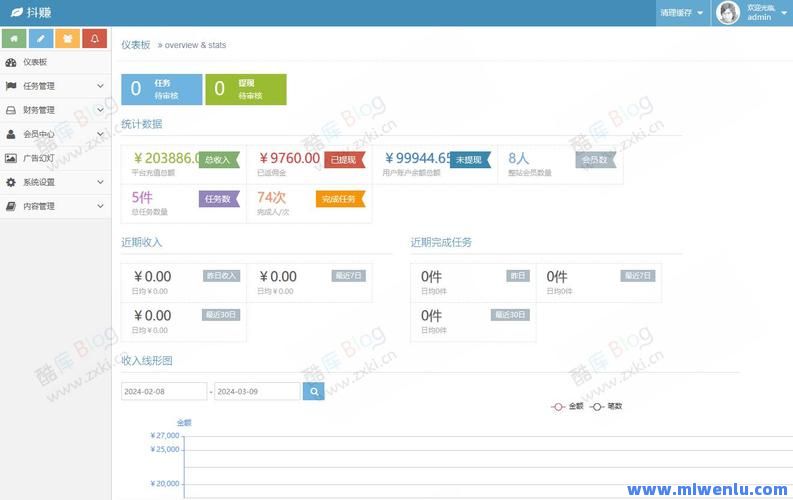Click the orange 完成任务 ribbon tag
The image size is (793, 500).
pyautogui.click(x=340, y=199)
